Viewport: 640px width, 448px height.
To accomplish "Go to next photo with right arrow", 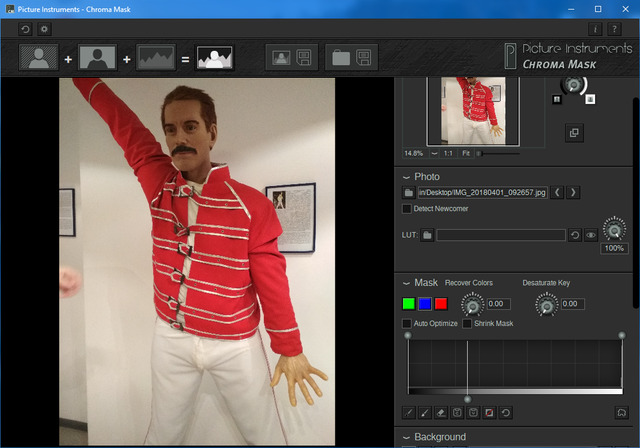I will click(573, 192).
